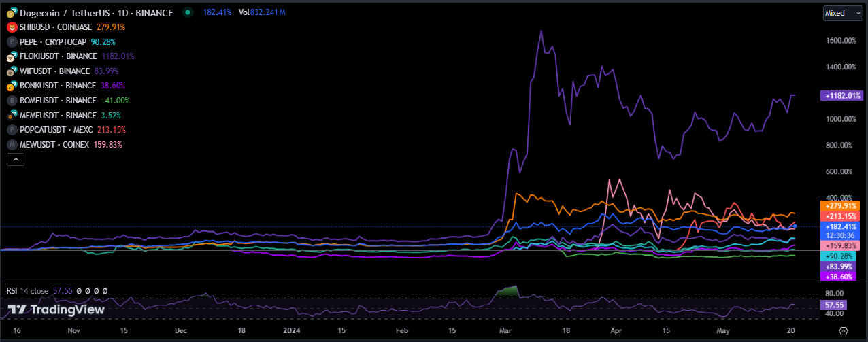This screenshot has width=868, height=342.
Task: Click the MEWUSDT placeholder 'M' icon
Action: click(12, 145)
